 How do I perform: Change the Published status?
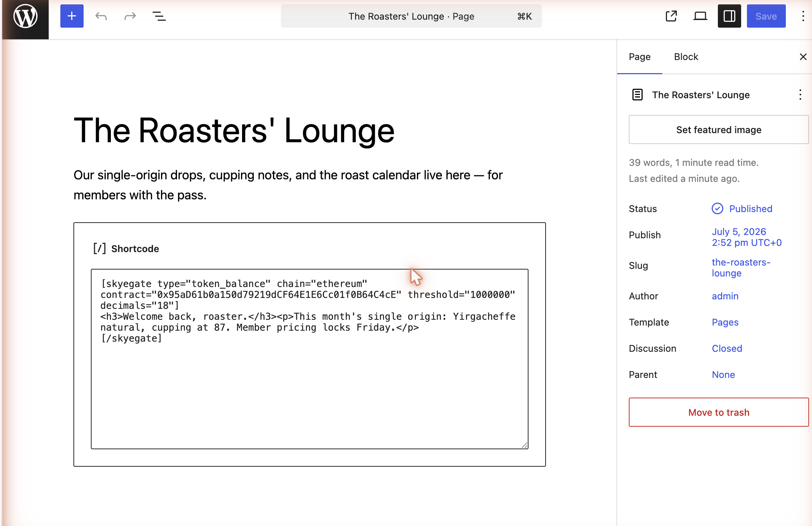coord(742,209)
